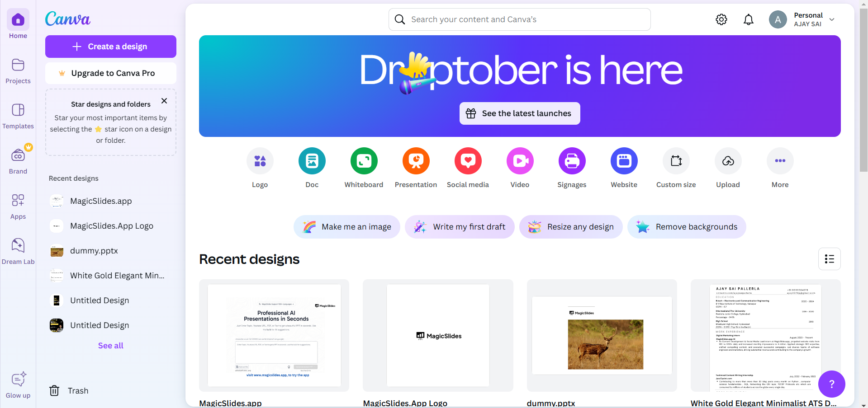Click Resize any design chip
This screenshot has width=868, height=408.
[x=571, y=227]
